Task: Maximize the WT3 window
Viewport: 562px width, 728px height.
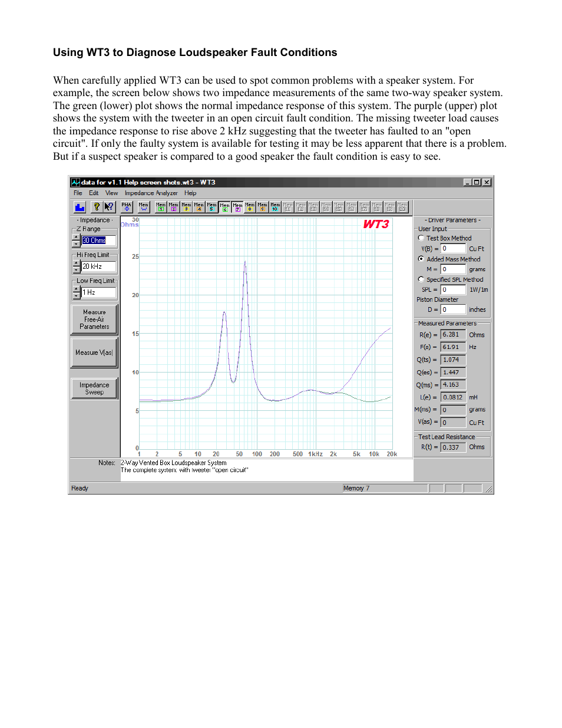Action: click(477, 182)
